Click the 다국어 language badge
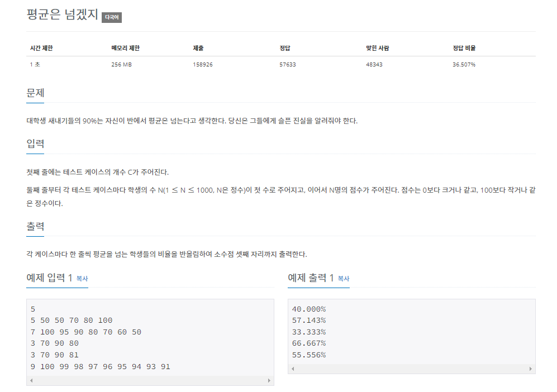Screen dimensions: 557x392 pyautogui.click(x=112, y=17)
